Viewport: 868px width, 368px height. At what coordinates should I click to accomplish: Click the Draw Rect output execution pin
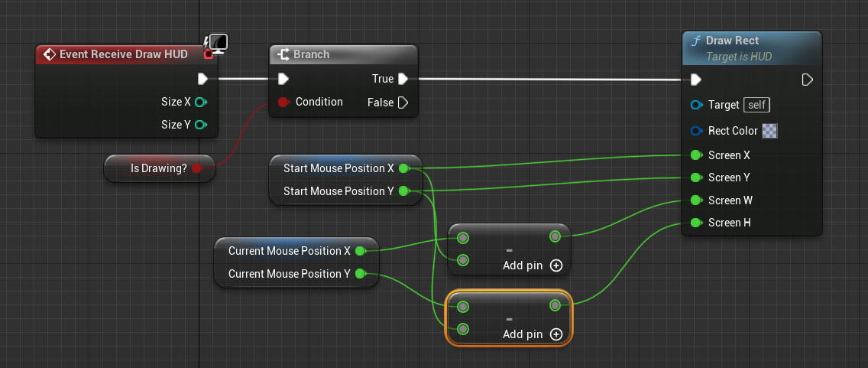[x=808, y=80]
